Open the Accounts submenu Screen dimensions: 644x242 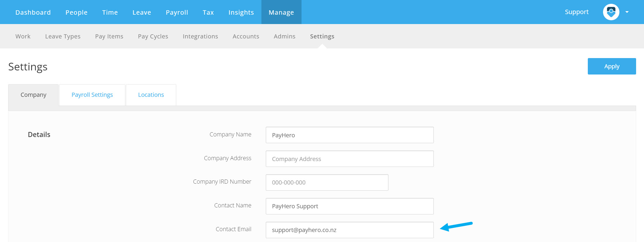pyautogui.click(x=246, y=36)
